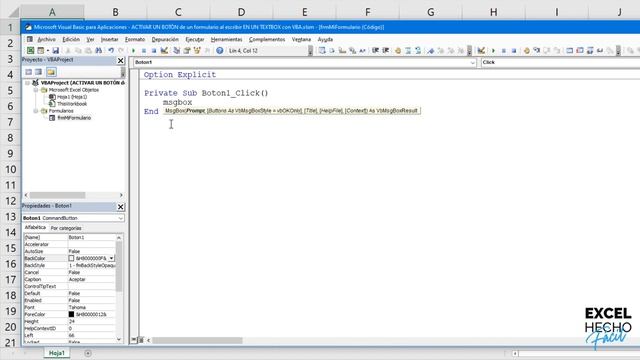The height and width of the screenshot is (360, 640).
Task: Switch to the Por categorías tab
Action: [x=66, y=228]
